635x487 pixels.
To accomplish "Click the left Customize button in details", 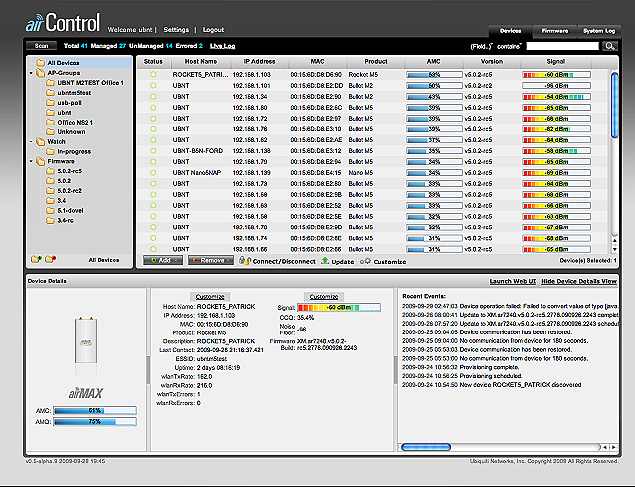I will pos(210,296).
